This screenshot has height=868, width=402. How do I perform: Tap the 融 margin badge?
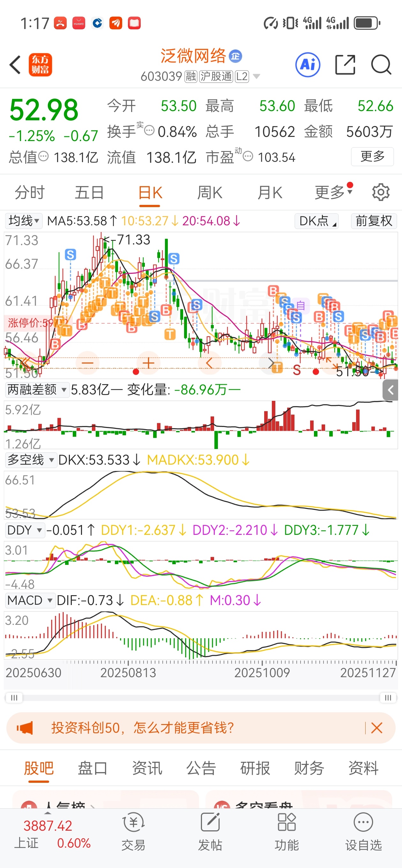tap(191, 77)
